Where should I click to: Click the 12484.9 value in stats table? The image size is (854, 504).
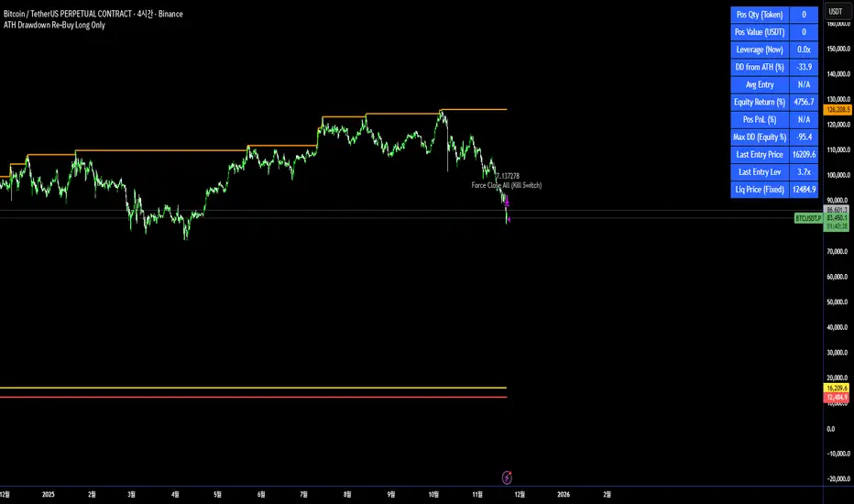(804, 189)
